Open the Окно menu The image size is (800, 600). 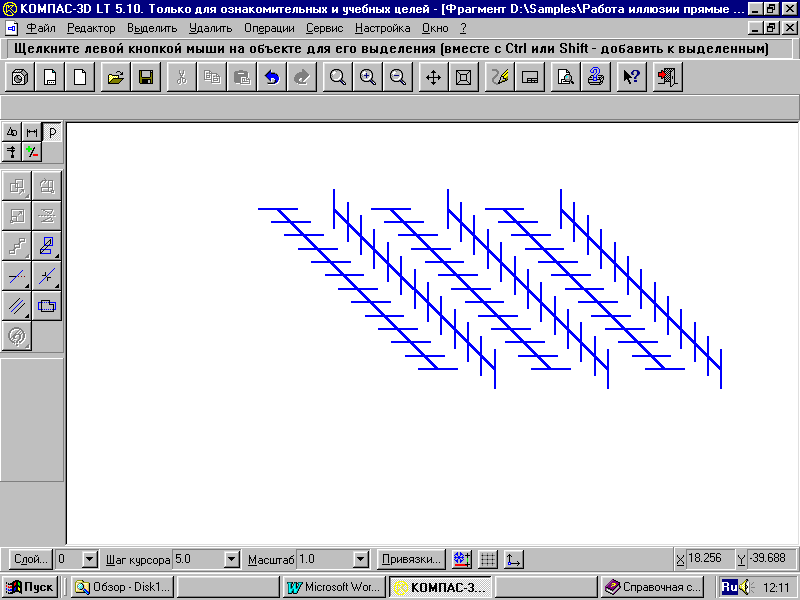(x=435, y=29)
